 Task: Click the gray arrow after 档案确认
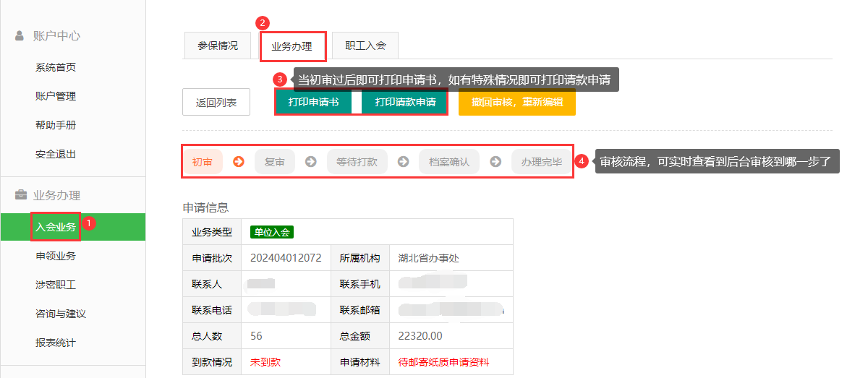pos(495,162)
